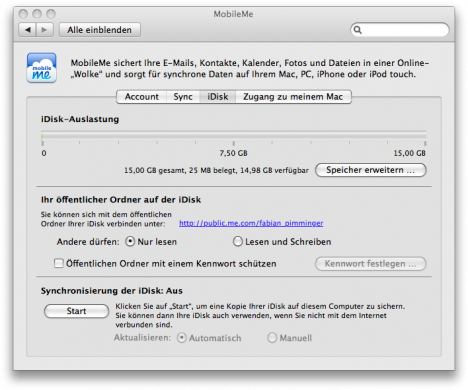Click the Alle einblenden button
Image resolution: width=468 pixels, height=390 pixels.
tap(100, 30)
